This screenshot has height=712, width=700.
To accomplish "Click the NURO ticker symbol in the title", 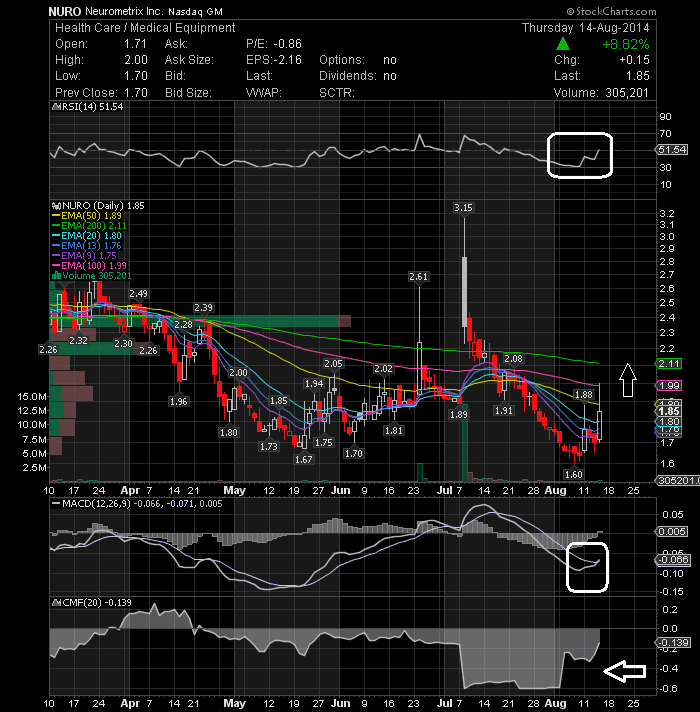I will (65, 11).
